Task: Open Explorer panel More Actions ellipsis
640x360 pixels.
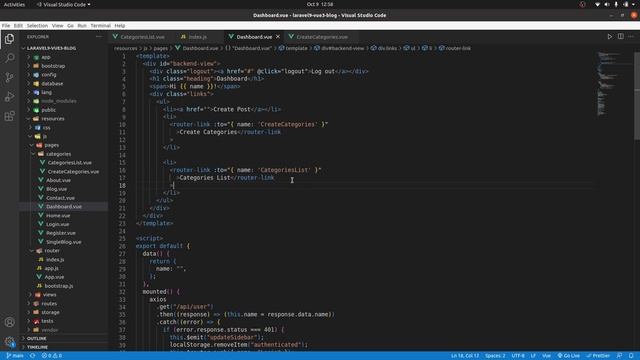Action: 99,37
